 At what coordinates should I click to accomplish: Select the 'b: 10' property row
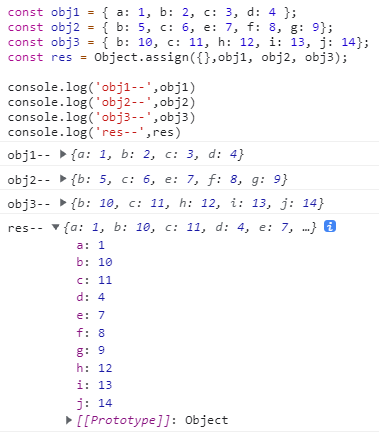pyautogui.click(x=94, y=262)
